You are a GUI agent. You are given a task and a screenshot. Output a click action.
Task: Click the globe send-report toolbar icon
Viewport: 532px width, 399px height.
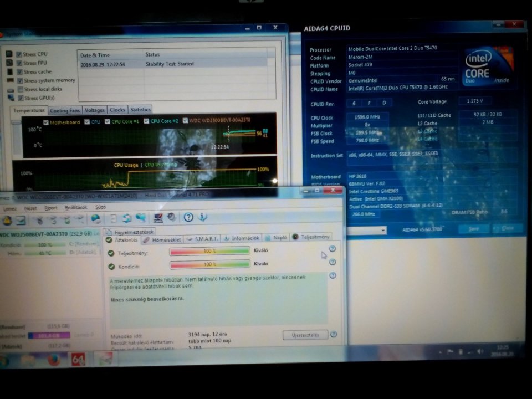96,218
